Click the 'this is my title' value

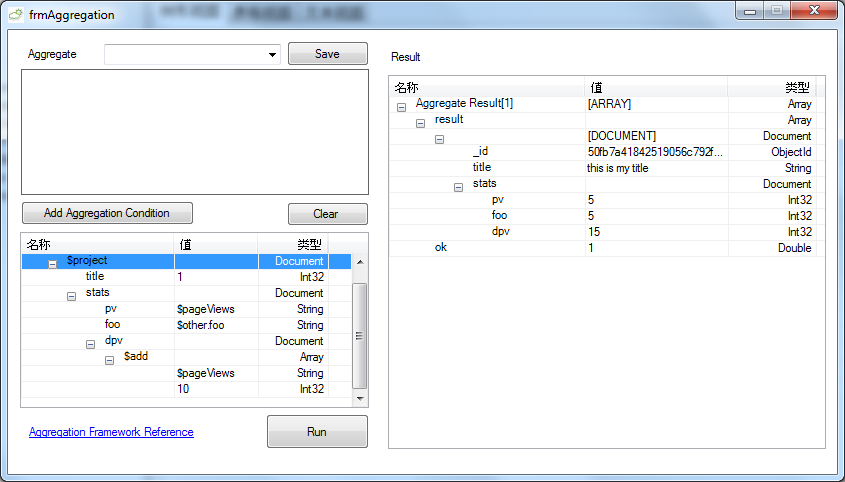coord(618,168)
